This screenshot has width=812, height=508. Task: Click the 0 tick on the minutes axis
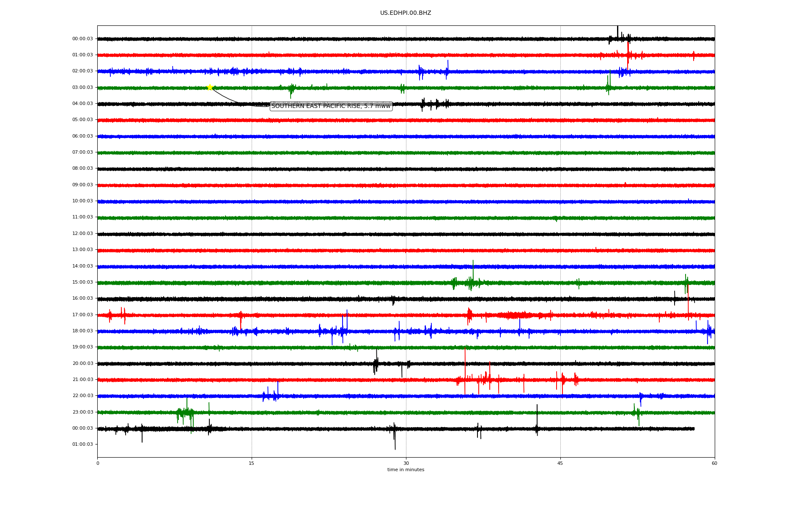tap(98, 464)
